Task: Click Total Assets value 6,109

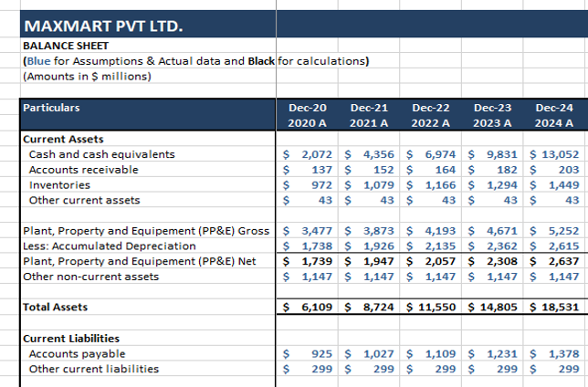Action: click(x=317, y=308)
